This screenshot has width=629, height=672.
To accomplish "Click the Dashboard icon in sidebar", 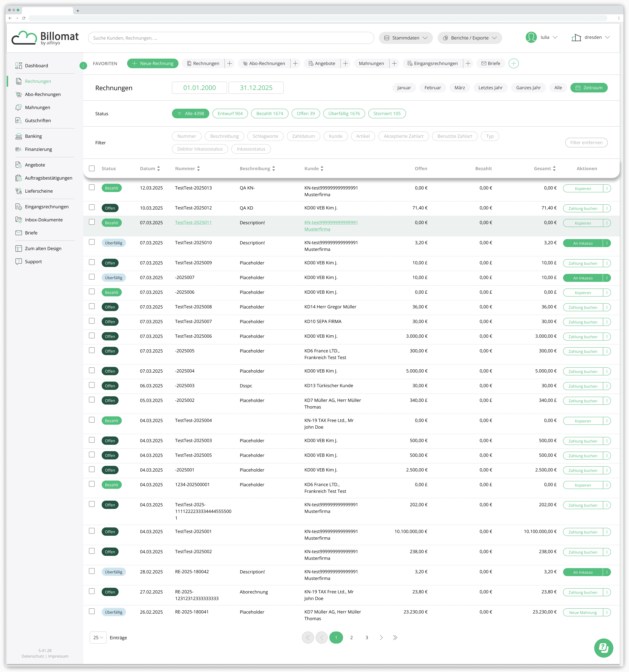I will pos(19,66).
